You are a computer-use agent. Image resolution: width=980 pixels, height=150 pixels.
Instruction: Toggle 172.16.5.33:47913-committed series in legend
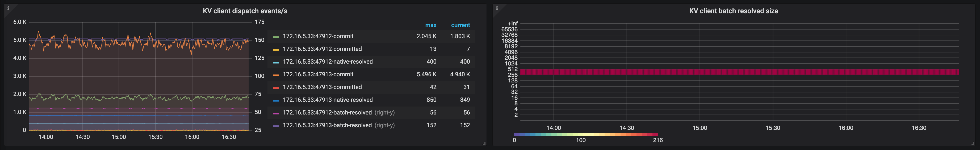click(322, 87)
